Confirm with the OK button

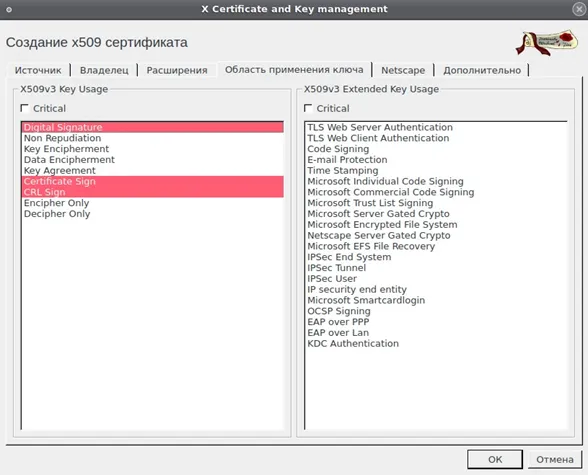[x=495, y=459]
